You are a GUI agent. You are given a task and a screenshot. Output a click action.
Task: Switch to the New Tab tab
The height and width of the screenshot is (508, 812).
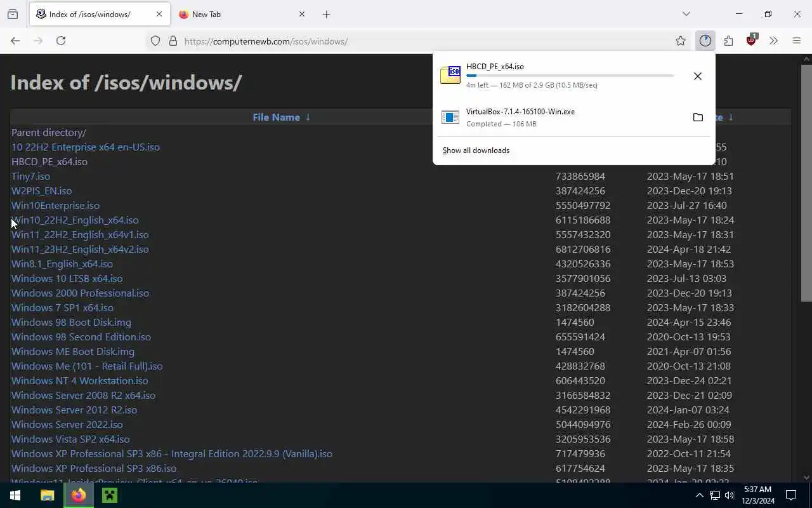[242, 14]
